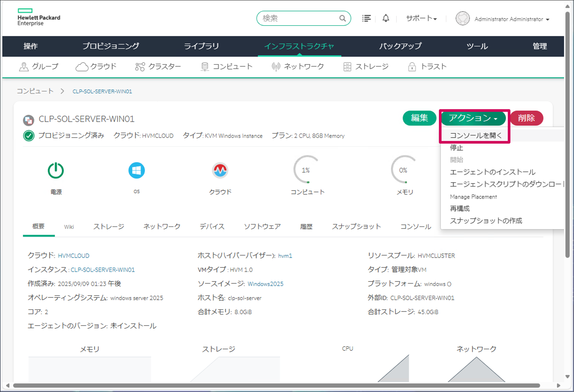Click the クラスター subnav icon
The height and width of the screenshot is (392, 574).
[140, 67]
